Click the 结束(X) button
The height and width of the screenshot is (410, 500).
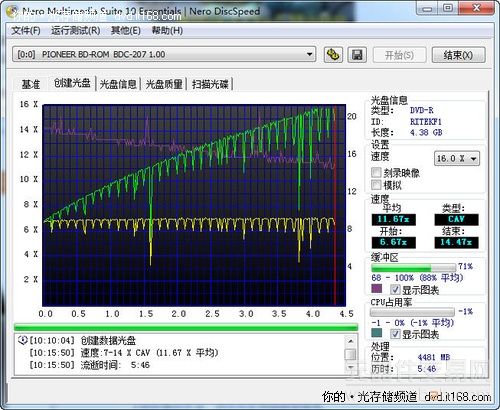(458, 55)
